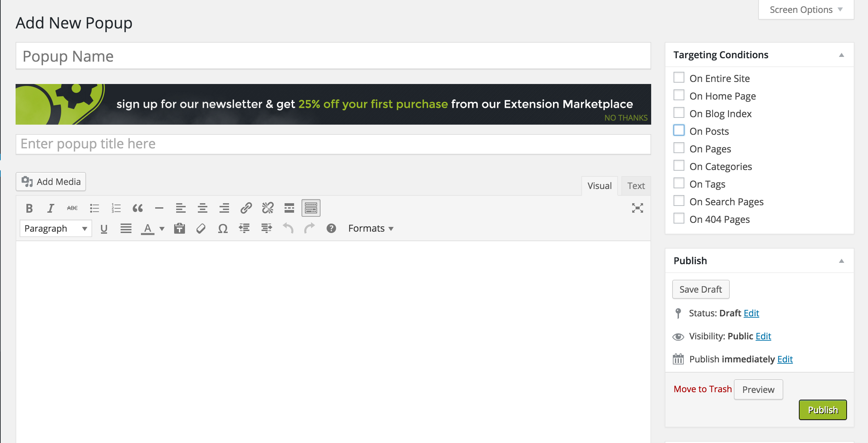Insert a special character
Screen dimensions: 868x443
(223, 228)
